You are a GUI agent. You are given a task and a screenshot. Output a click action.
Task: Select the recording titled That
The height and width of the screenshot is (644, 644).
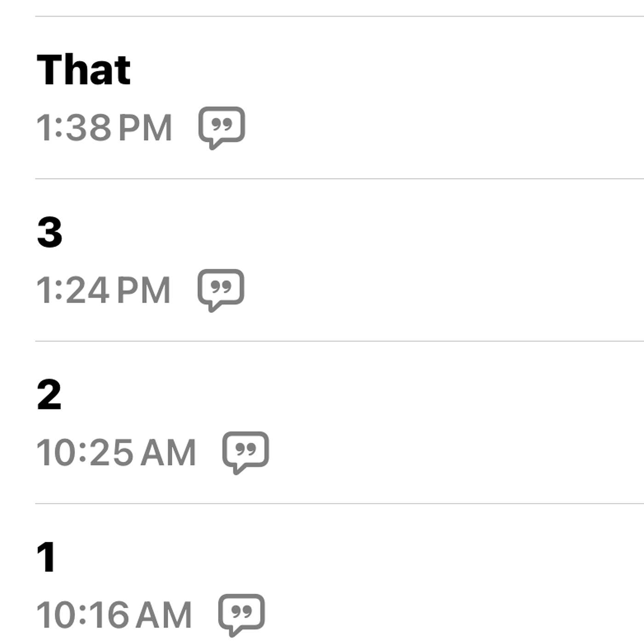(x=84, y=70)
